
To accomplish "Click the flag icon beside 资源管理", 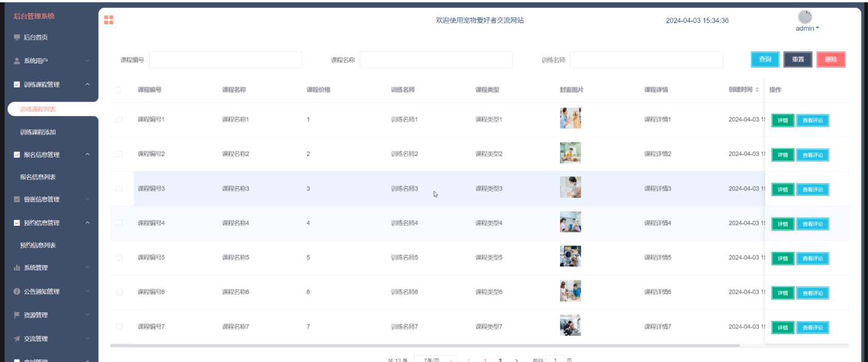I will click(17, 315).
